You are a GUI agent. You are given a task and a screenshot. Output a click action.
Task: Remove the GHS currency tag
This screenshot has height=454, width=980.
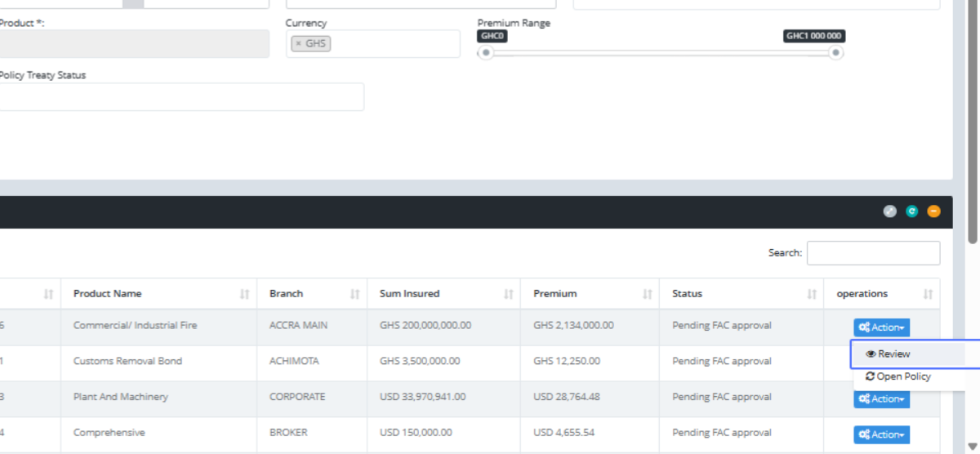(298, 43)
